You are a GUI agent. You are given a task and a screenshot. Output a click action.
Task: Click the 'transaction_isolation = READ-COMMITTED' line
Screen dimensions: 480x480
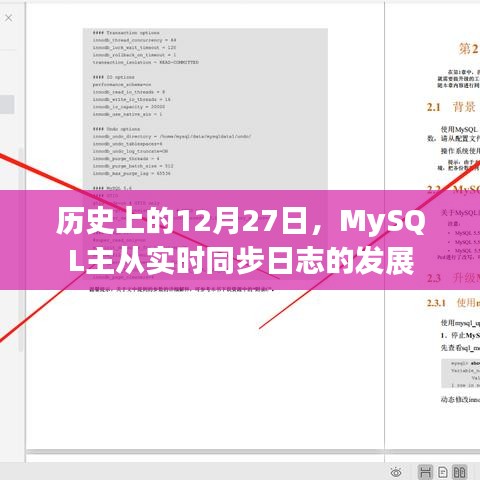[146, 62]
